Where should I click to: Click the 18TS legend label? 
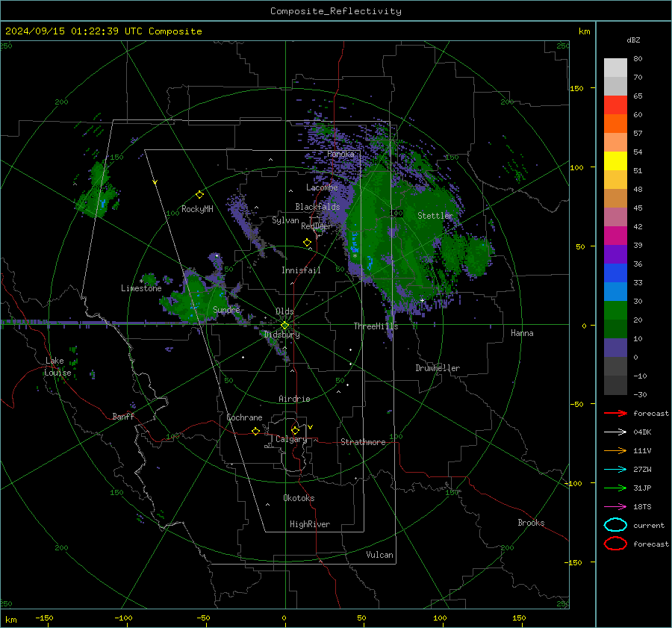pyautogui.click(x=642, y=507)
